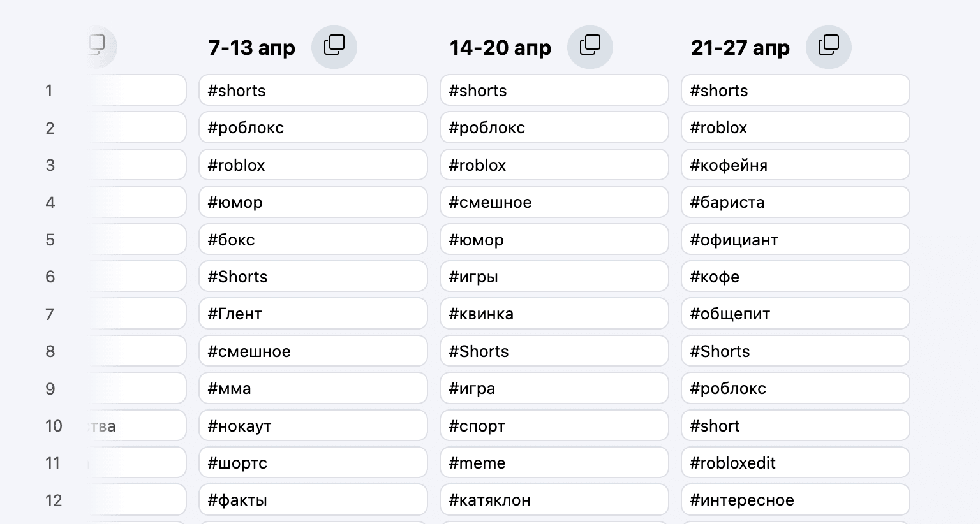
Task: Select the #robloxedit hashtag field
Action: [795, 463]
